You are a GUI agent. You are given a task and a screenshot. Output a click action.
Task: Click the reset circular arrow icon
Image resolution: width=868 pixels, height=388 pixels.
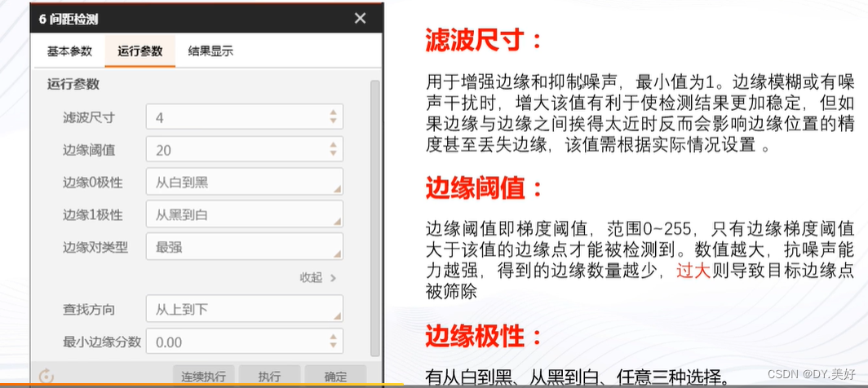[46, 377]
